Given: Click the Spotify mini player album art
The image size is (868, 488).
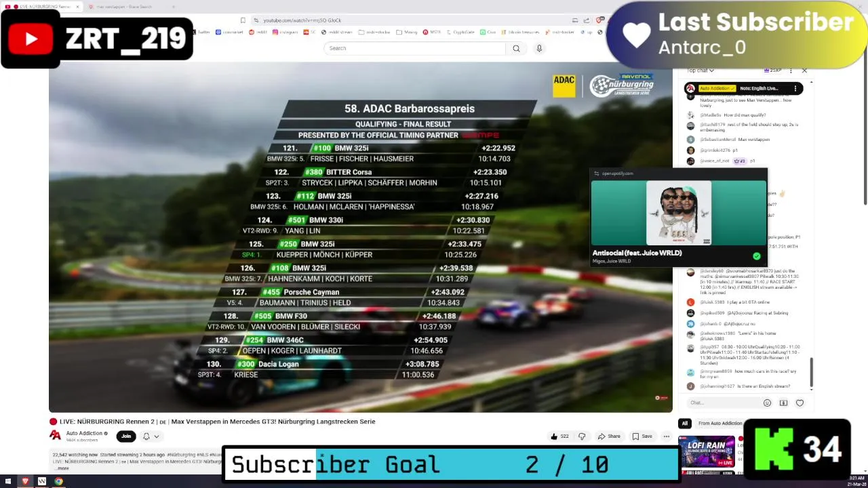Looking at the screenshot, I should coord(679,213).
